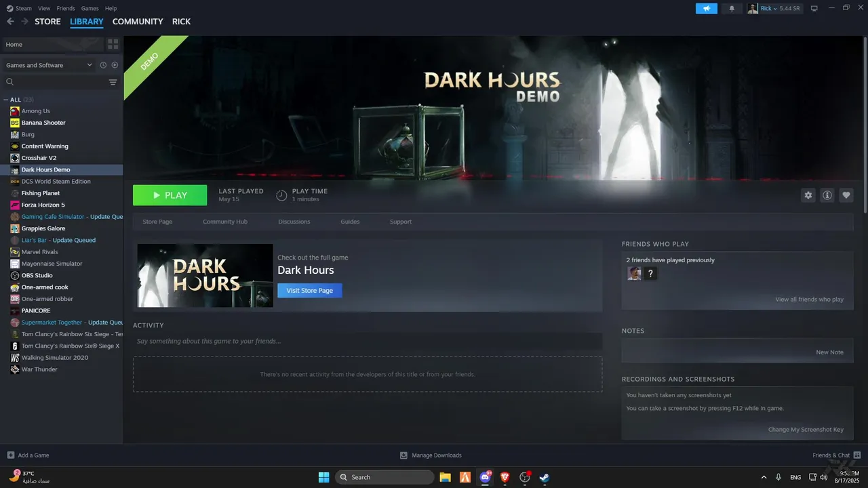Go back with the left arrow
Screen dimensions: 868x488
(10, 22)
